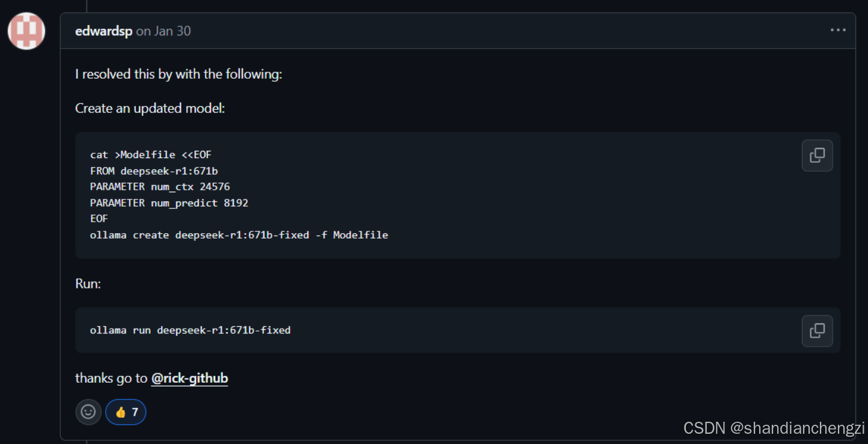
Task: Open the @rick-github mention link
Action: (189, 379)
